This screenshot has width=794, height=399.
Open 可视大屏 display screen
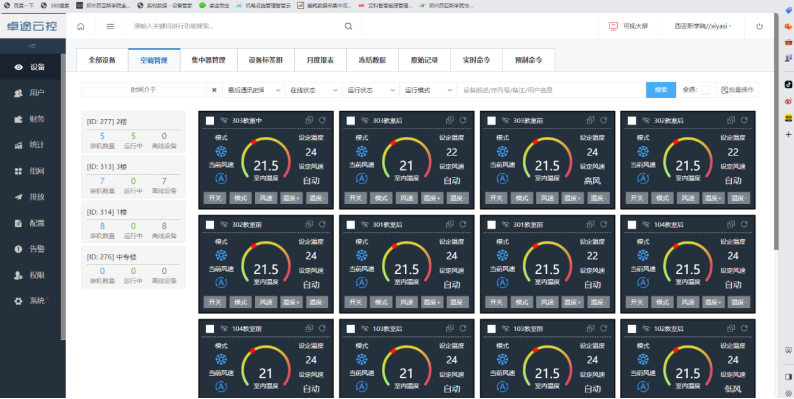pos(628,26)
